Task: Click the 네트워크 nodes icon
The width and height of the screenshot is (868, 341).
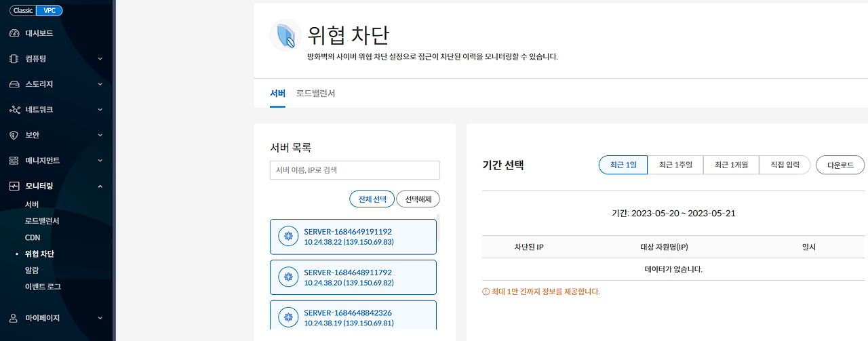Action: pos(14,110)
